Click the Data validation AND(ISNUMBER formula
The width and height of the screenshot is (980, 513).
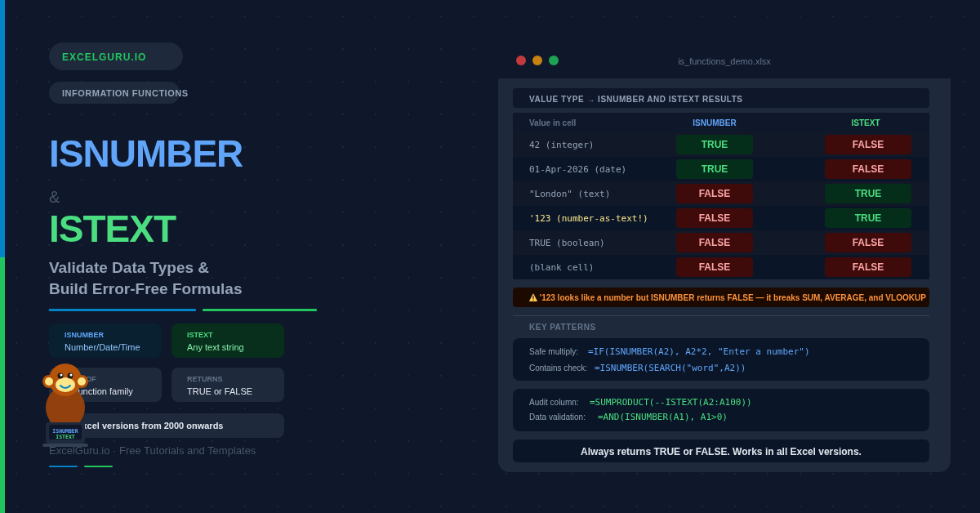coord(661,417)
